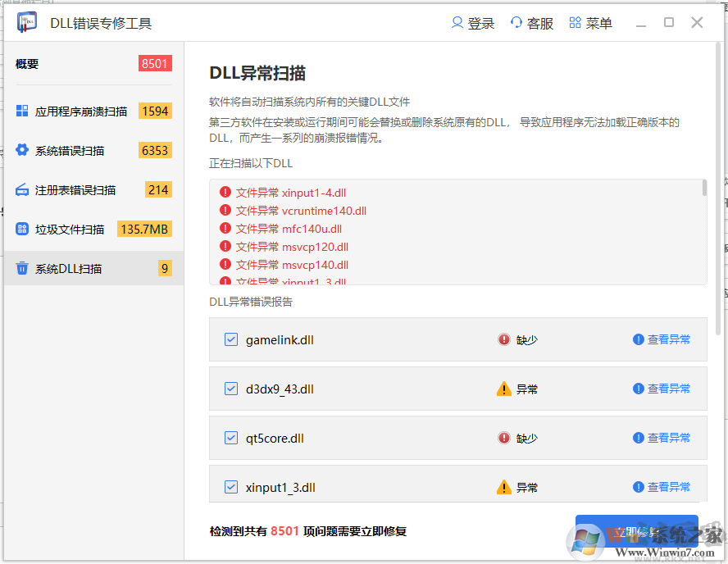Click the 立即修复 repair button

point(638,530)
